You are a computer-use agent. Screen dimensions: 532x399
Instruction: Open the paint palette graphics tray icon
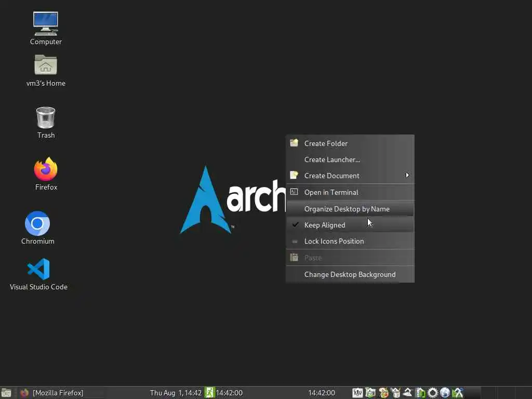[383, 393]
